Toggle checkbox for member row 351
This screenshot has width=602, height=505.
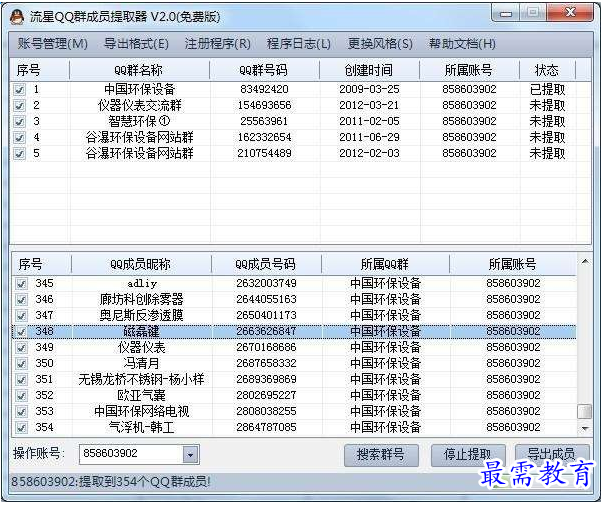pyautogui.click(x=21, y=380)
